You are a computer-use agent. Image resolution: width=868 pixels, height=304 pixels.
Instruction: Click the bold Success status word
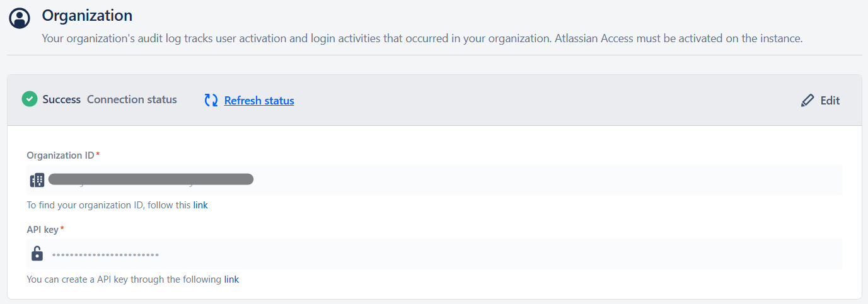click(x=61, y=99)
